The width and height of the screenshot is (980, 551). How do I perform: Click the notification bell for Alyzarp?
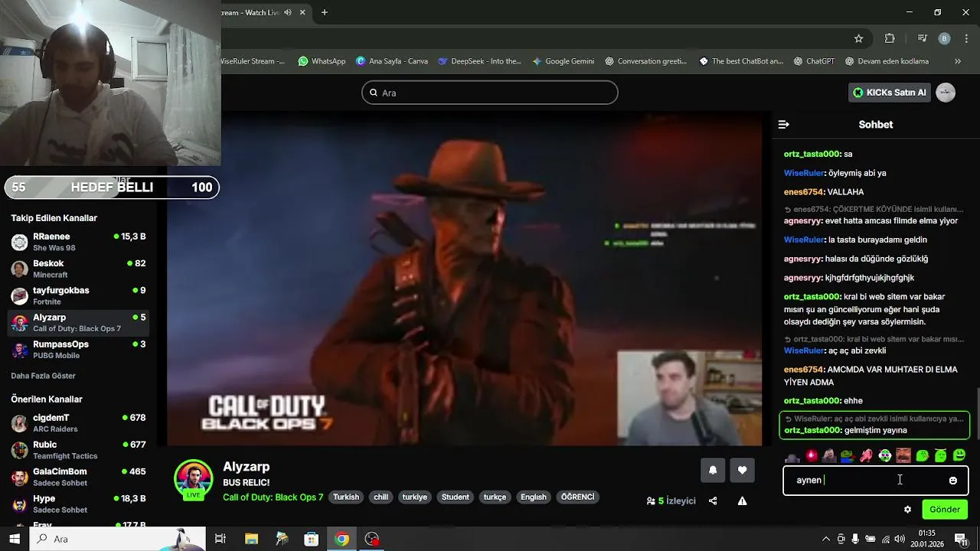point(713,471)
